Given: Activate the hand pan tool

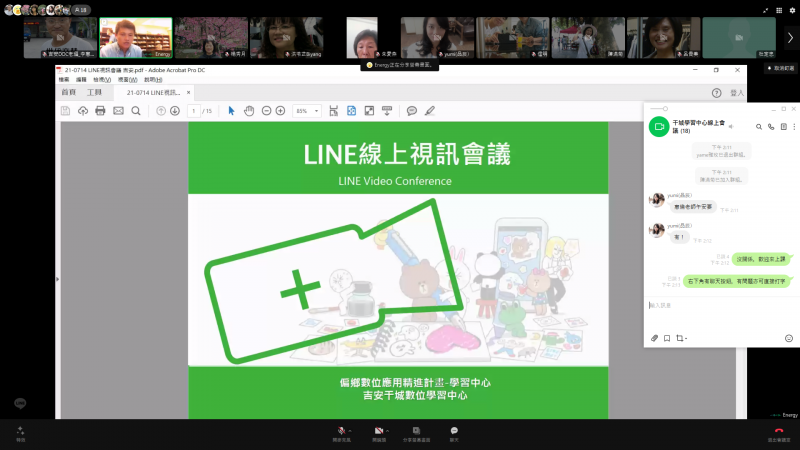Looking at the screenshot, I should (x=249, y=111).
